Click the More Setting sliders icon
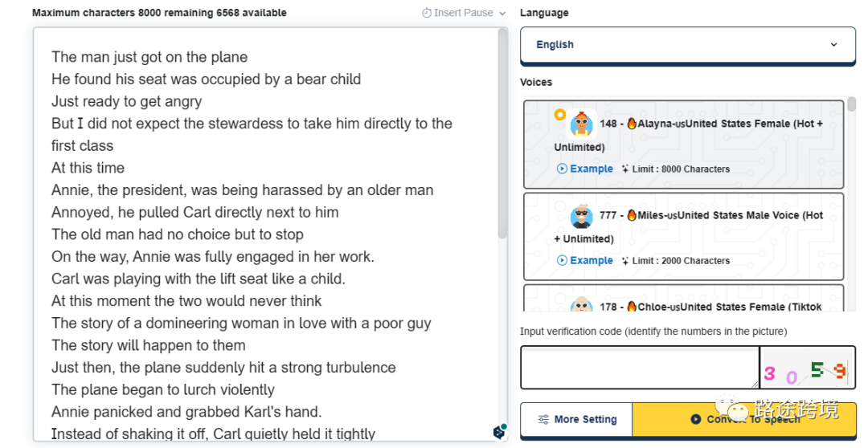This screenshot has width=868, height=448. (x=543, y=419)
